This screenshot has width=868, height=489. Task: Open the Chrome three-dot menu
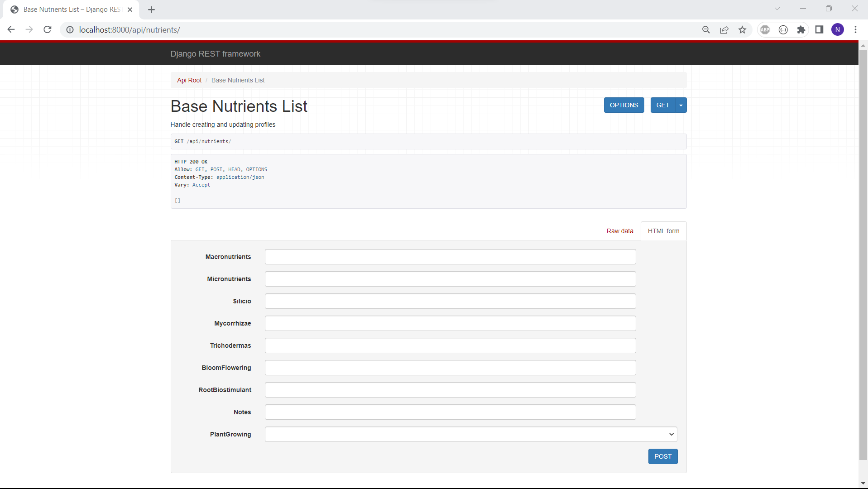(855, 30)
